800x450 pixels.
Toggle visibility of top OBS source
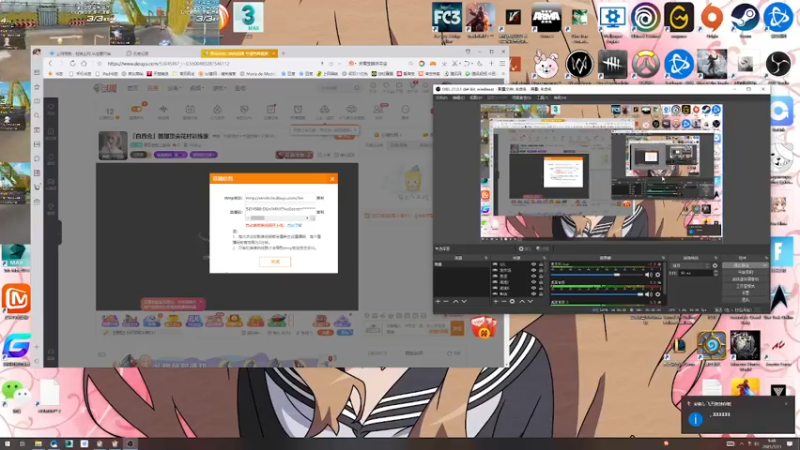click(x=534, y=264)
